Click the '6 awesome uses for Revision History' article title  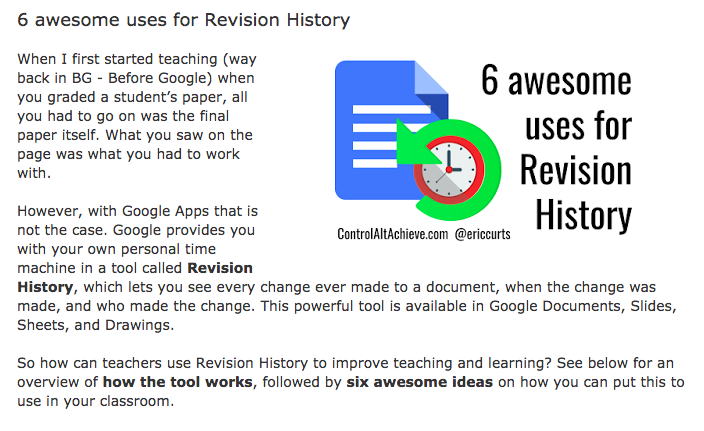(x=183, y=20)
